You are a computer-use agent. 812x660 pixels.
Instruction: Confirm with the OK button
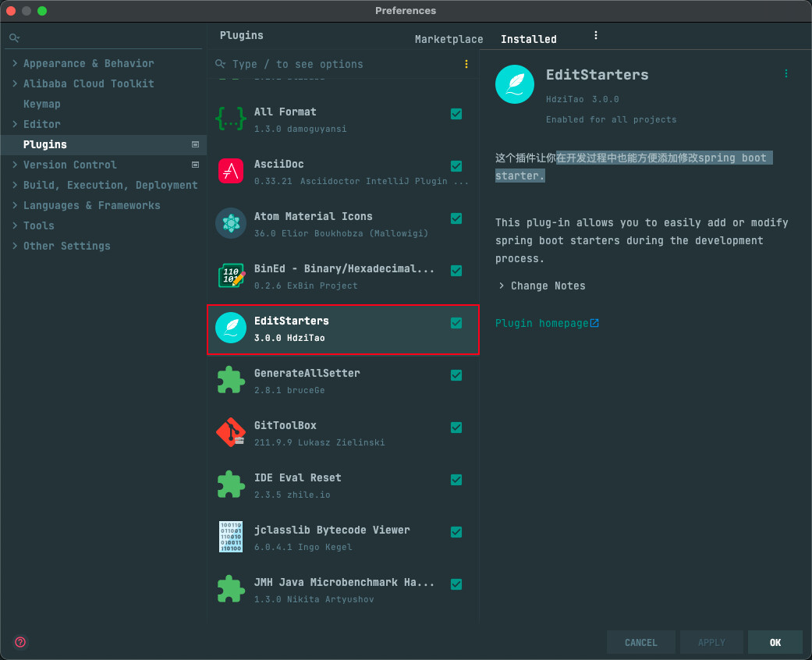(775, 642)
